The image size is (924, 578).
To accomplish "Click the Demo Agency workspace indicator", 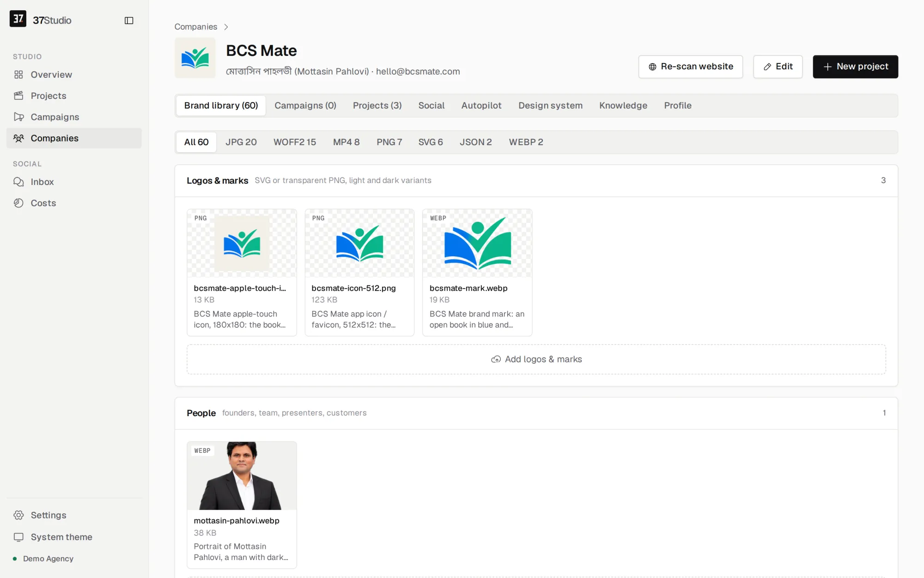I will coord(43,559).
